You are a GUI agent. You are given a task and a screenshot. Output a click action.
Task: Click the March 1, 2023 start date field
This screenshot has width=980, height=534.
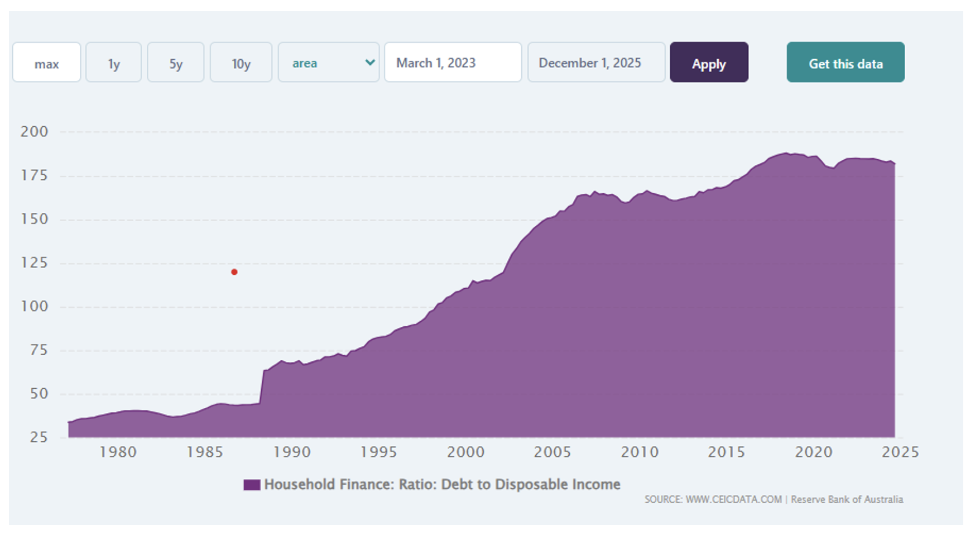tap(453, 63)
